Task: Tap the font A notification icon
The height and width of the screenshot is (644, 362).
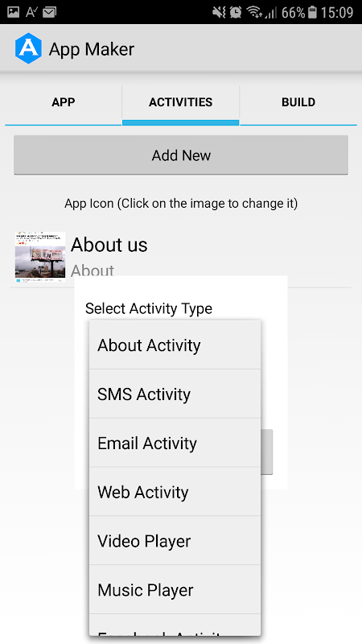Action: click(x=31, y=12)
